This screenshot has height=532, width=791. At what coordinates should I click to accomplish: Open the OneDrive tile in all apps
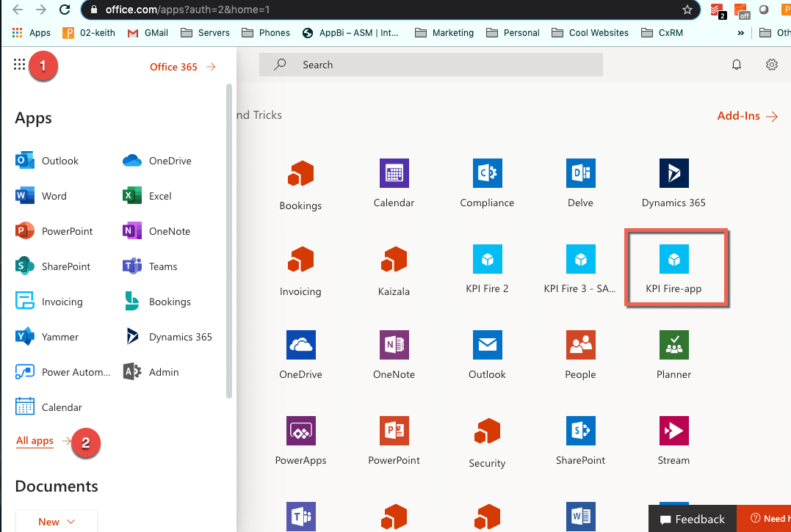pos(300,355)
